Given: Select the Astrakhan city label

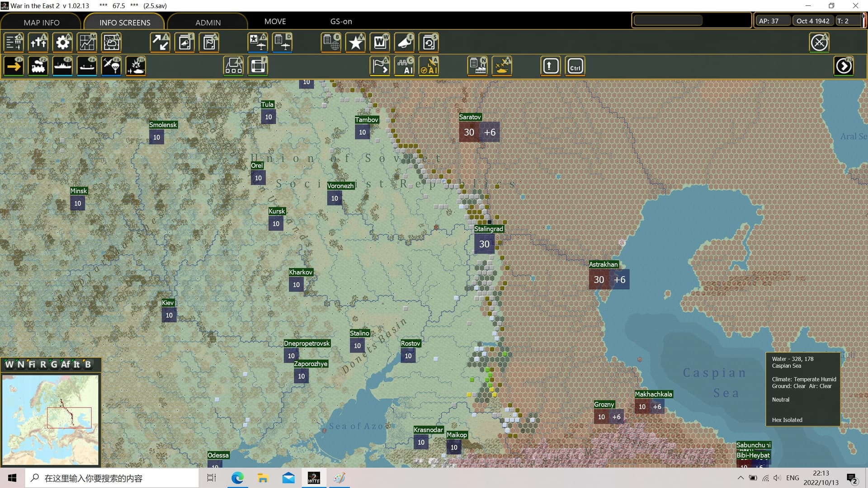Looking at the screenshot, I should tap(603, 264).
